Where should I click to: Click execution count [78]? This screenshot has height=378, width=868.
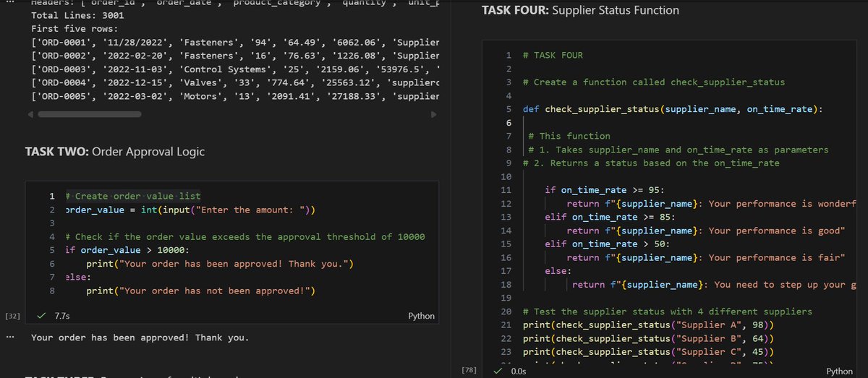(x=469, y=371)
